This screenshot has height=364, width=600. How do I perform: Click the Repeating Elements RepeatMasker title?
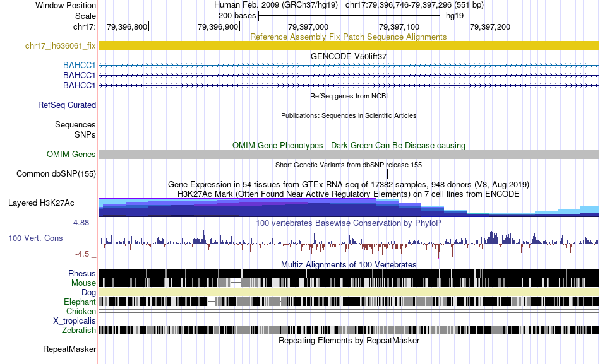pos(349,340)
